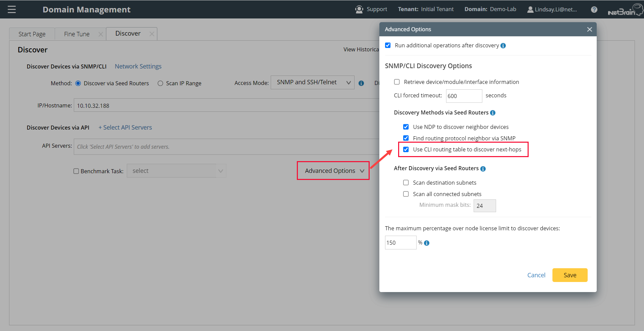
Task: Click info icon next to Run additional operations
Action: tap(503, 46)
